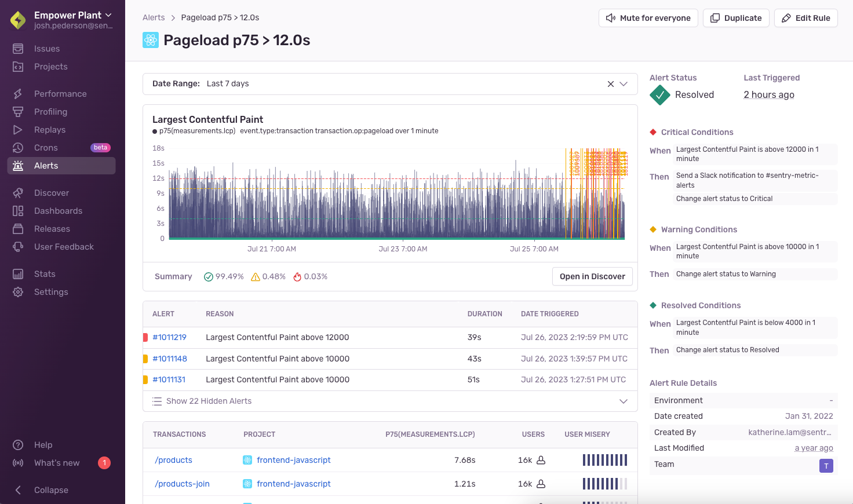The image size is (853, 504).
Task: Click the Dashboards grid icon
Action: pos(18,211)
